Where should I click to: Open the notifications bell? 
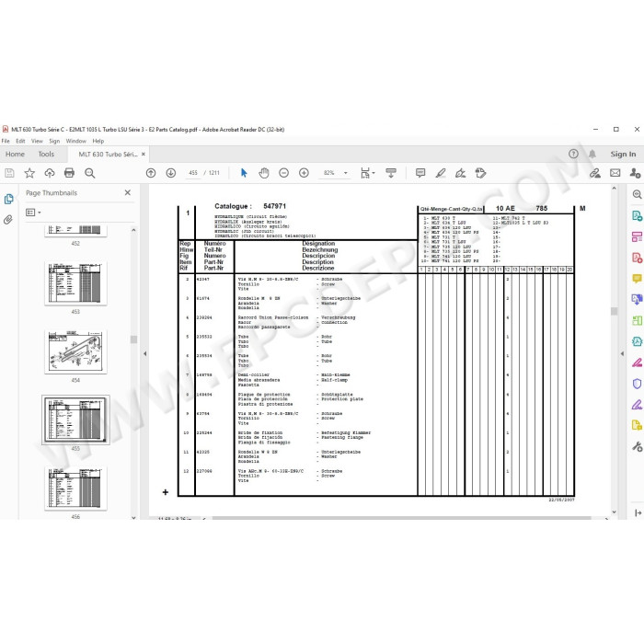tap(592, 154)
